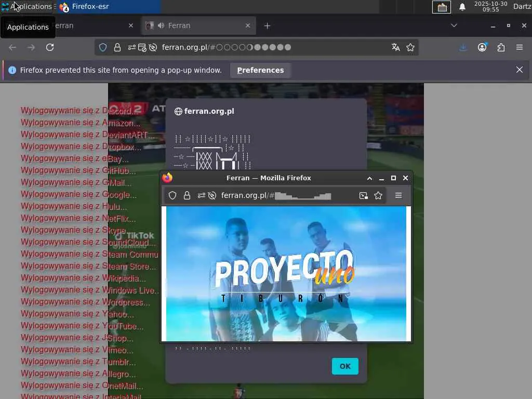Open the main Firefox hamburger menu
The image size is (532, 399).
pyautogui.click(x=520, y=47)
